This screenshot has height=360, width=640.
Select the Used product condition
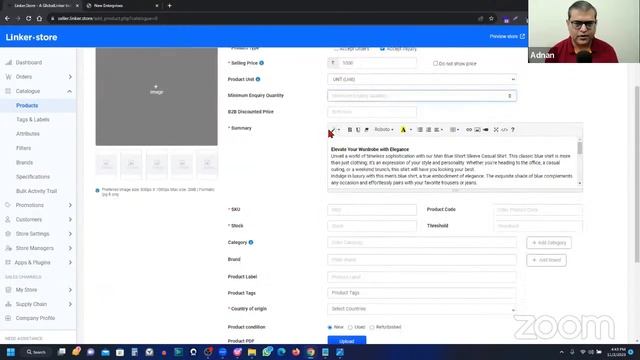click(350, 327)
